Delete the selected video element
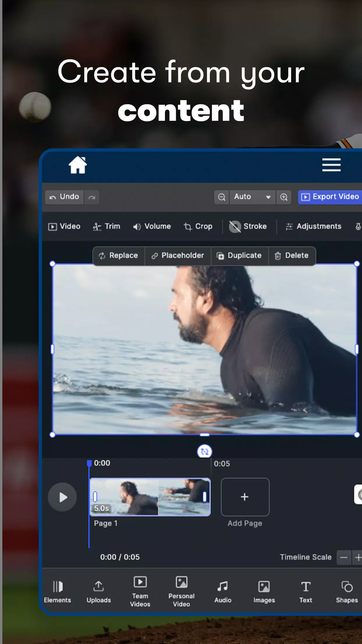Viewport: 362px width, 644px height. tap(291, 256)
